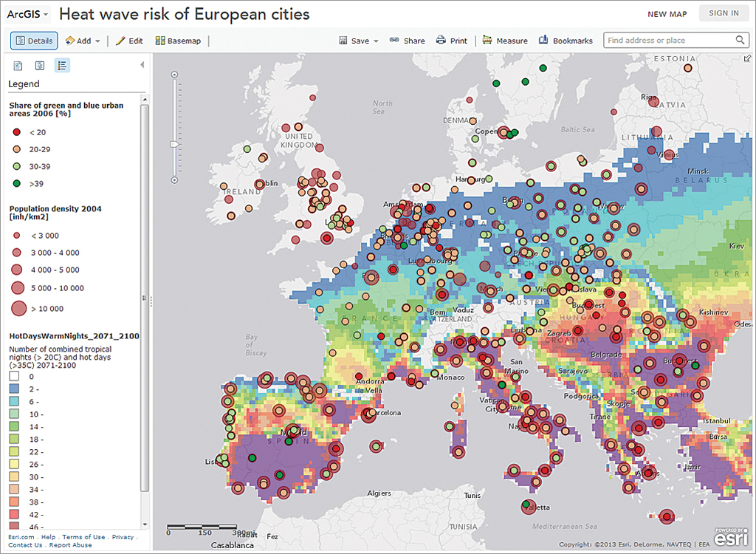Click the '22 -' yellow-green legend swatch
Screen dimensions: 756x554
(x=15, y=451)
